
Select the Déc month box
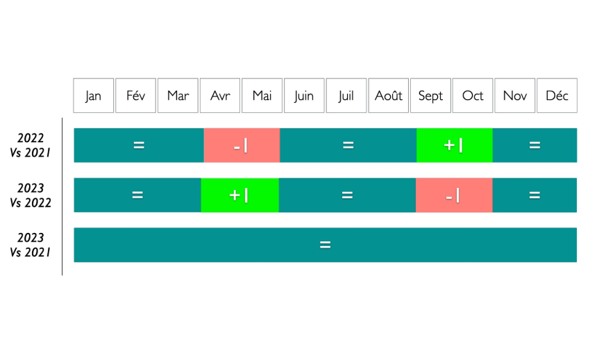tap(557, 96)
